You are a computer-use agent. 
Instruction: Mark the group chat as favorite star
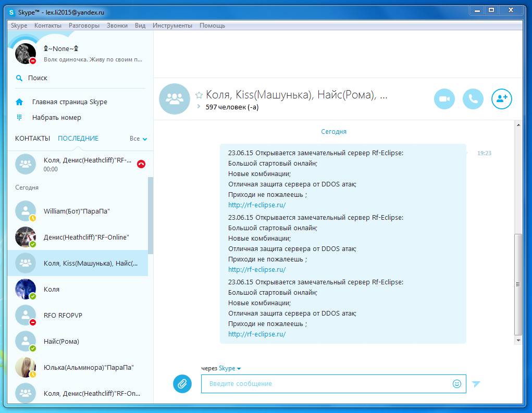199,95
